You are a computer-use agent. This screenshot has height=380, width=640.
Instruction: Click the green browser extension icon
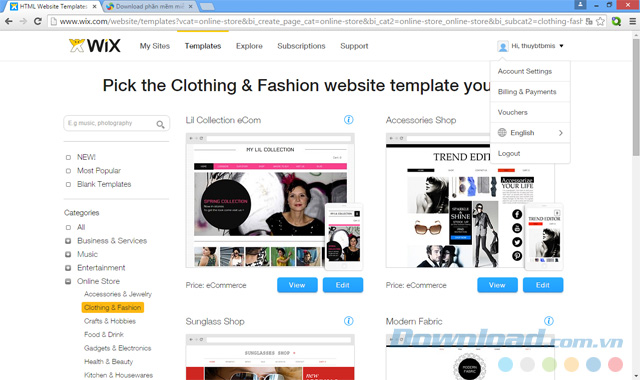616,21
